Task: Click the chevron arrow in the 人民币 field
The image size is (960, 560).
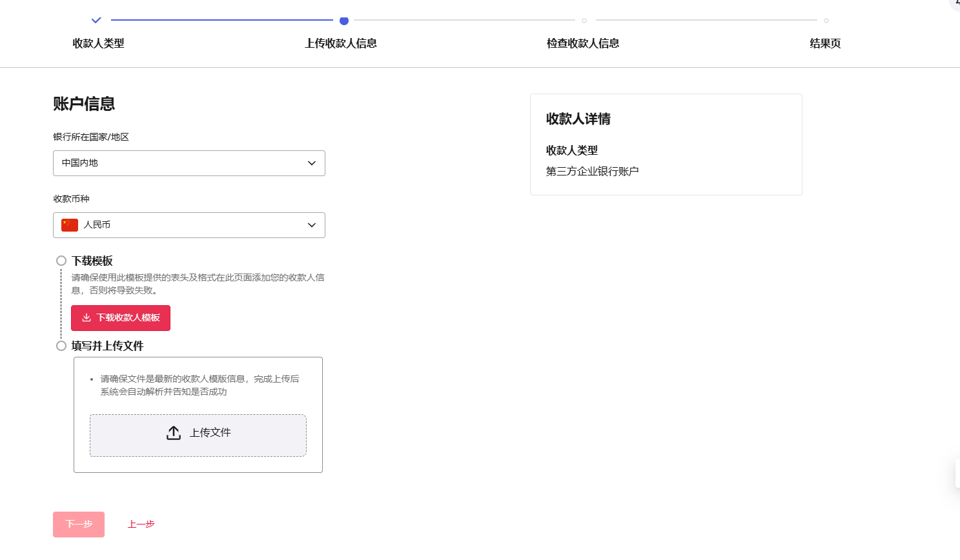Action: [312, 225]
